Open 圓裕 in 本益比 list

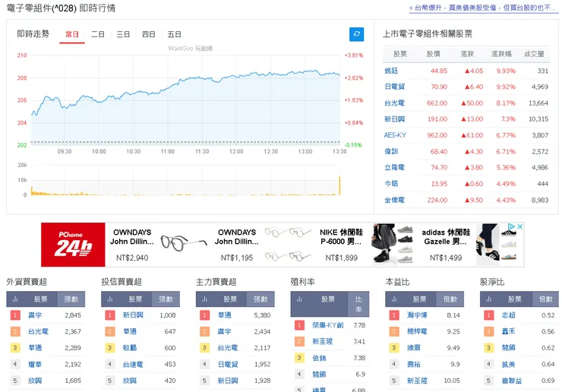point(414,365)
